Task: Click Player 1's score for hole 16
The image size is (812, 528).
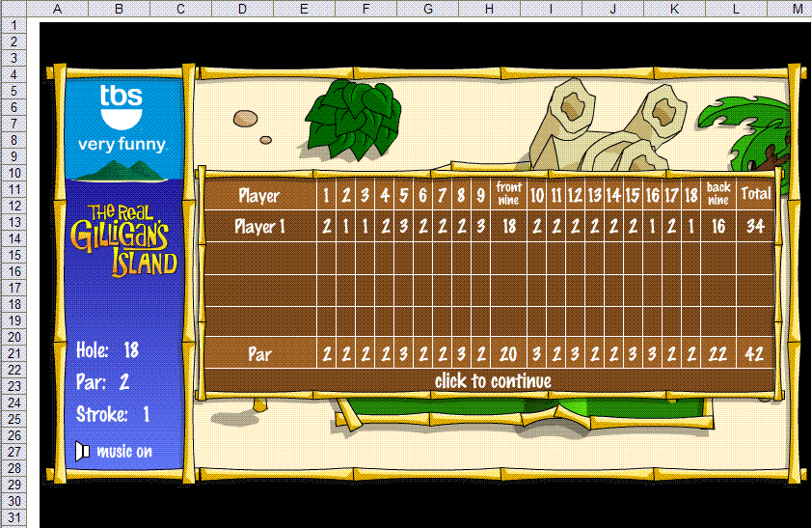Action: 653,227
